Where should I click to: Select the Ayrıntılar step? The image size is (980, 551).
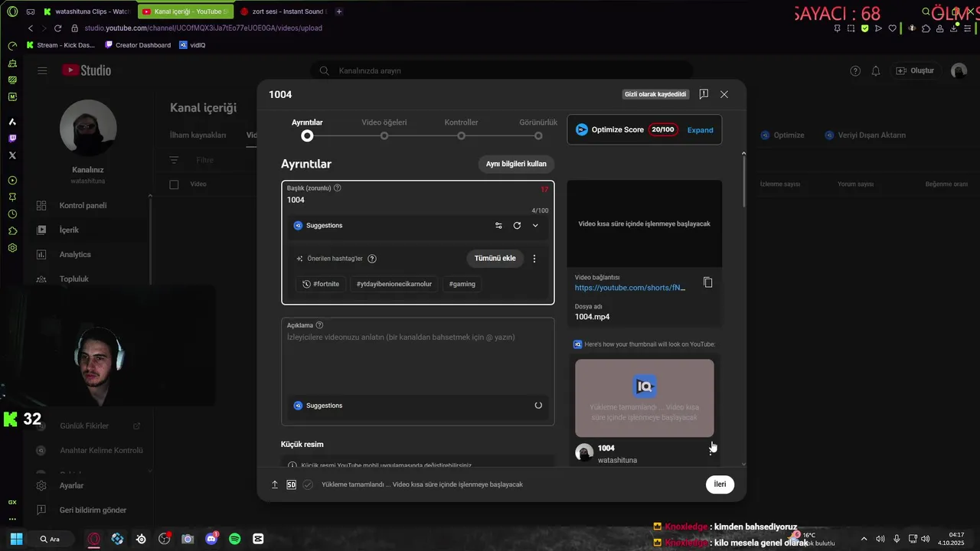(x=307, y=129)
